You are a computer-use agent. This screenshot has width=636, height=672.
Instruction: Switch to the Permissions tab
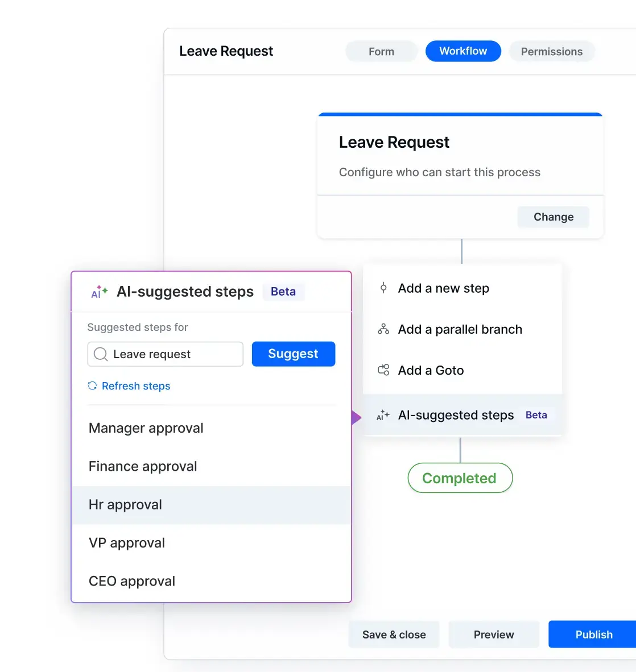tap(551, 51)
